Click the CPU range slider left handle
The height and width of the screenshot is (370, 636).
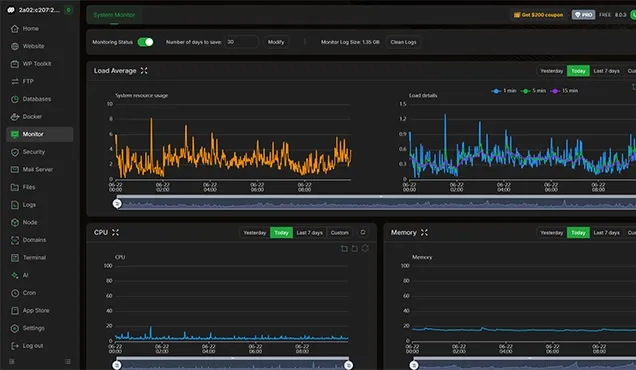pyautogui.click(x=117, y=365)
